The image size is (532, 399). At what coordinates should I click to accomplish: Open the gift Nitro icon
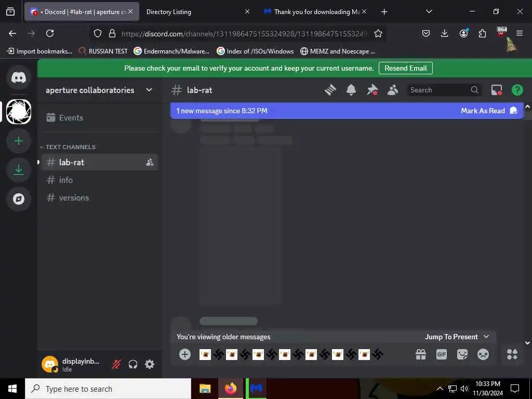(421, 354)
